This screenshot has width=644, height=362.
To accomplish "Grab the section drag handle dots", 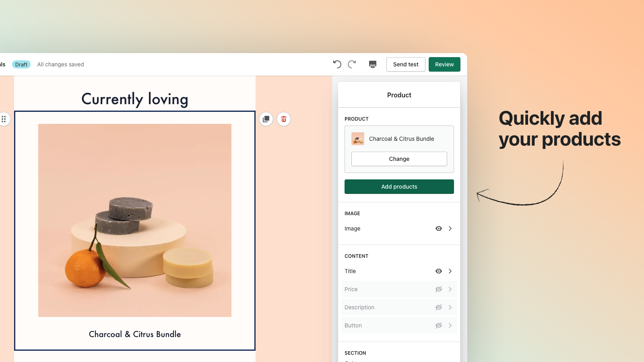I will click(x=4, y=119).
